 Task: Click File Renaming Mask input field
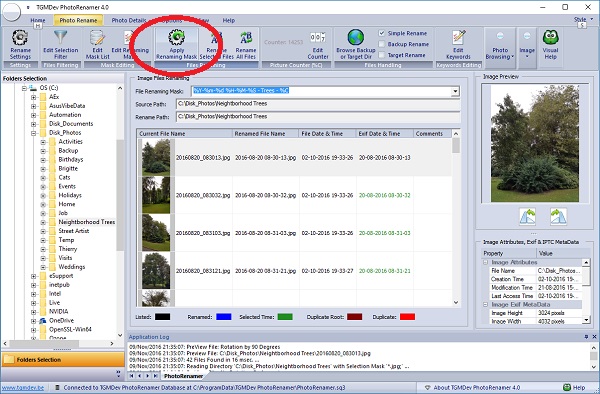(321, 91)
